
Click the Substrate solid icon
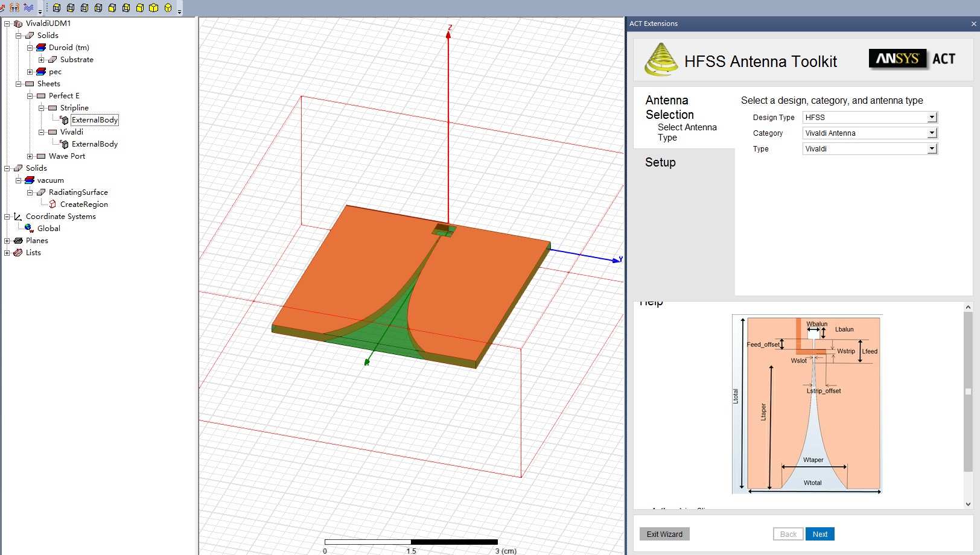pos(52,60)
